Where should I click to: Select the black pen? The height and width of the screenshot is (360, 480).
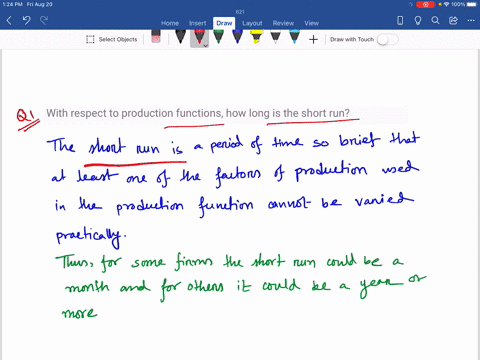(x=180, y=37)
